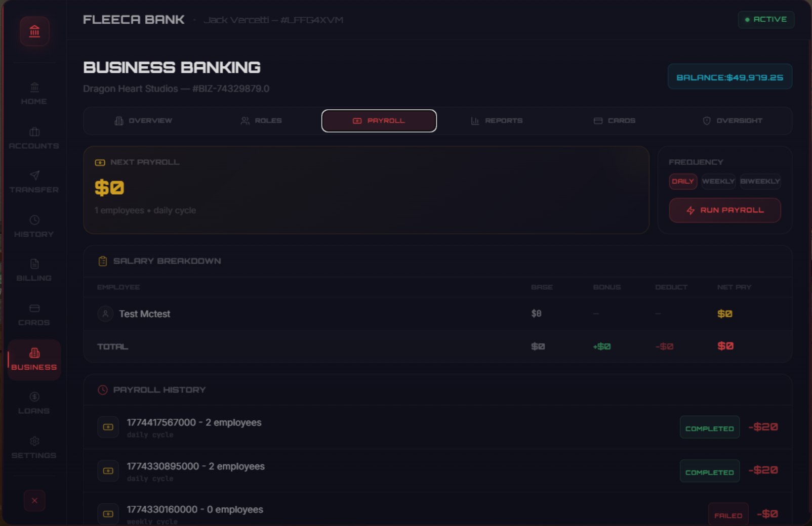This screenshot has width=812, height=526.
Task: Click the total deduct -$0 value
Action: point(665,346)
